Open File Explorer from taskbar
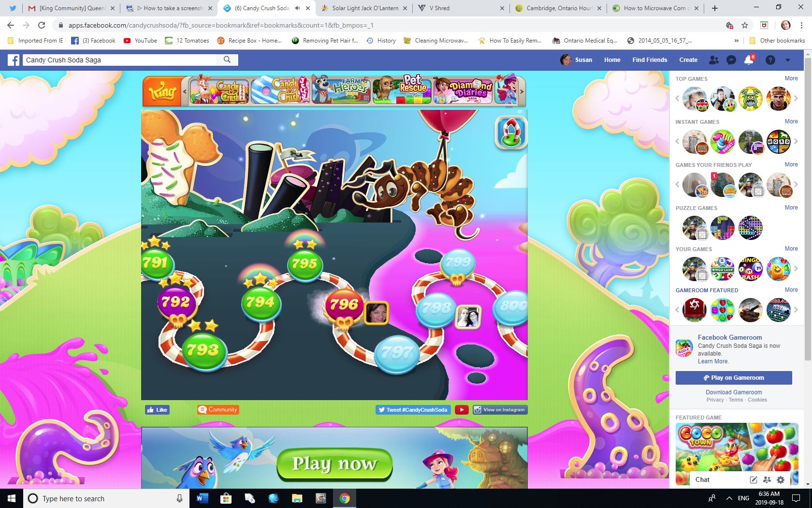The width and height of the screenshot is (812, 508). (297, 498)
